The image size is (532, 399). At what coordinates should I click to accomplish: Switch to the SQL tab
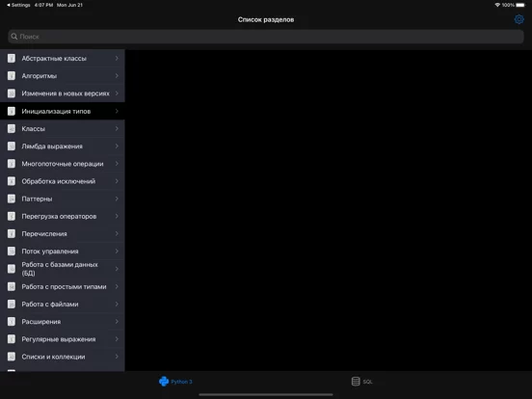(361, 382)
